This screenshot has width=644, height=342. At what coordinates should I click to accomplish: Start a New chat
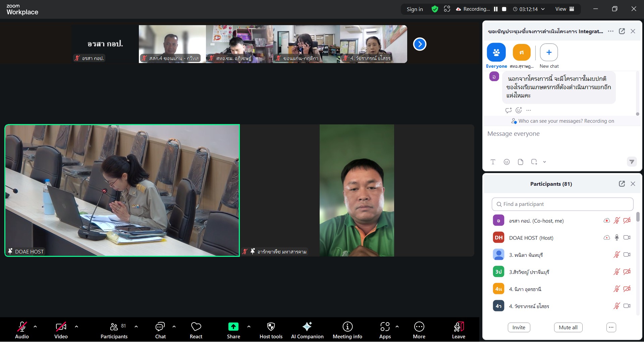(x=549, y=53)
